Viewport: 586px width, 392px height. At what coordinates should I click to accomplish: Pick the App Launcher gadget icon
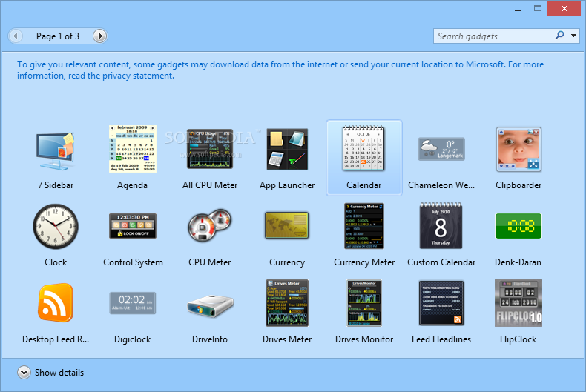click(x=287, y=149)
